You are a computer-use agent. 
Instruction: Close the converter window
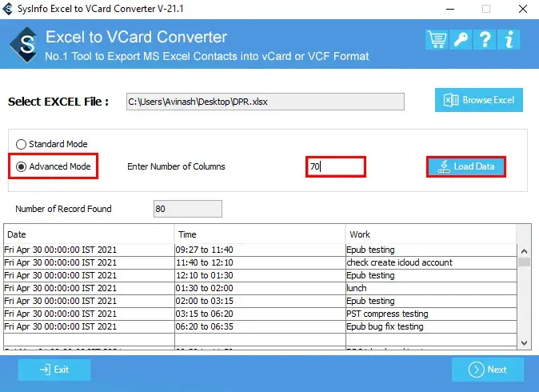coord(523,9)
